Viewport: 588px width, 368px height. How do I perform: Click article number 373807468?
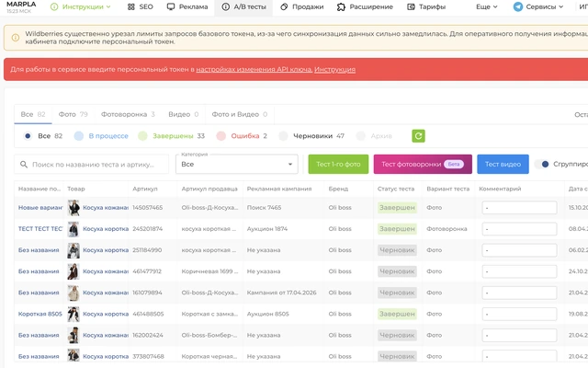(x=148, y=356)
